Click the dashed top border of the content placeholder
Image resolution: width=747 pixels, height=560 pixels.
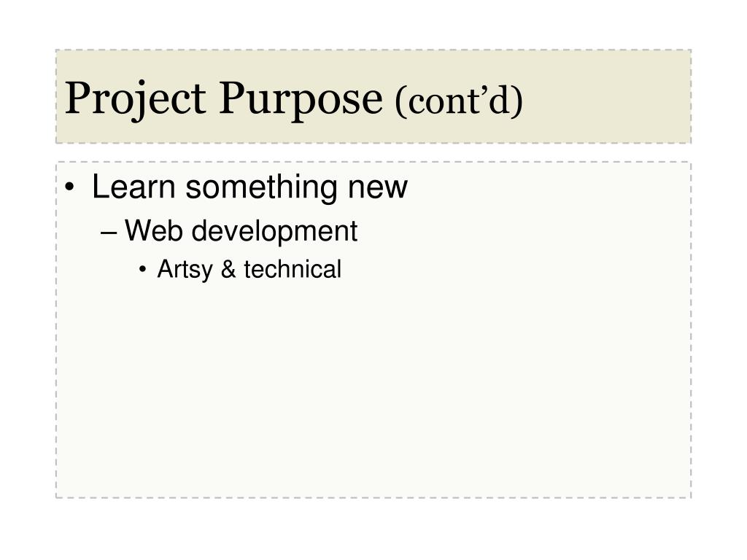coord(373,163)
